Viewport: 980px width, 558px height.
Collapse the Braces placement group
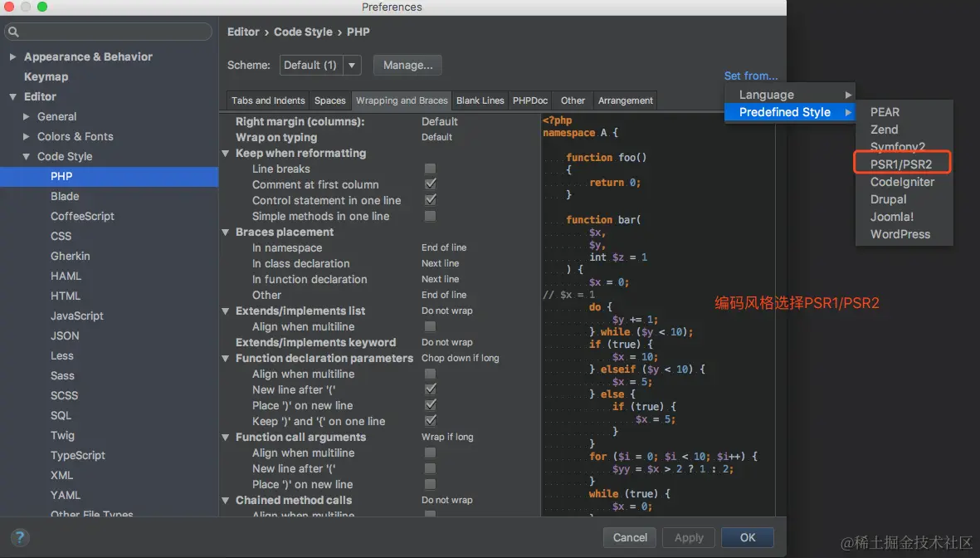[226, 232]
